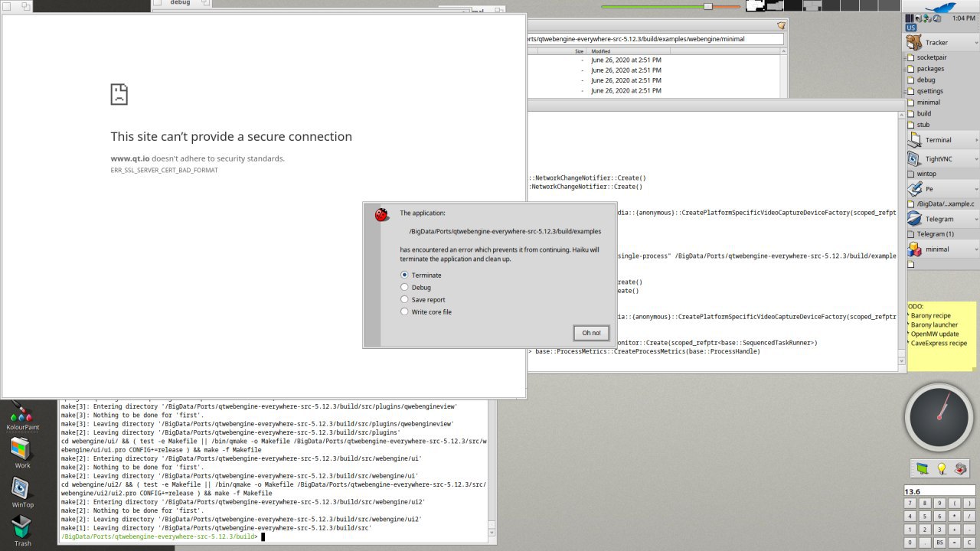
Task: Select debug window in Deskbar
Action: (926, 80)
